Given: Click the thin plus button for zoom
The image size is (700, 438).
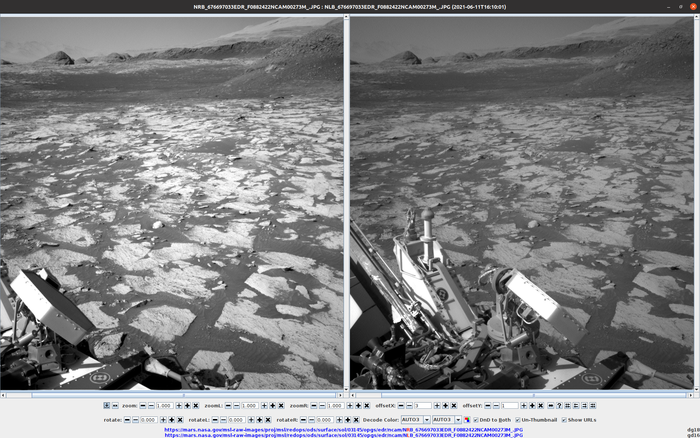Looking at the screenshot, I should click(x=179, y=405).
